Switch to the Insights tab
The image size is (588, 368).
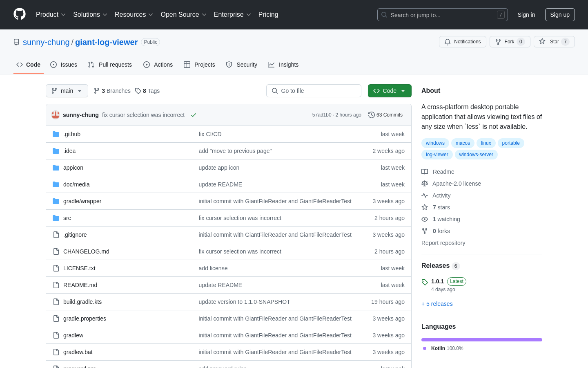coord(283,65)
